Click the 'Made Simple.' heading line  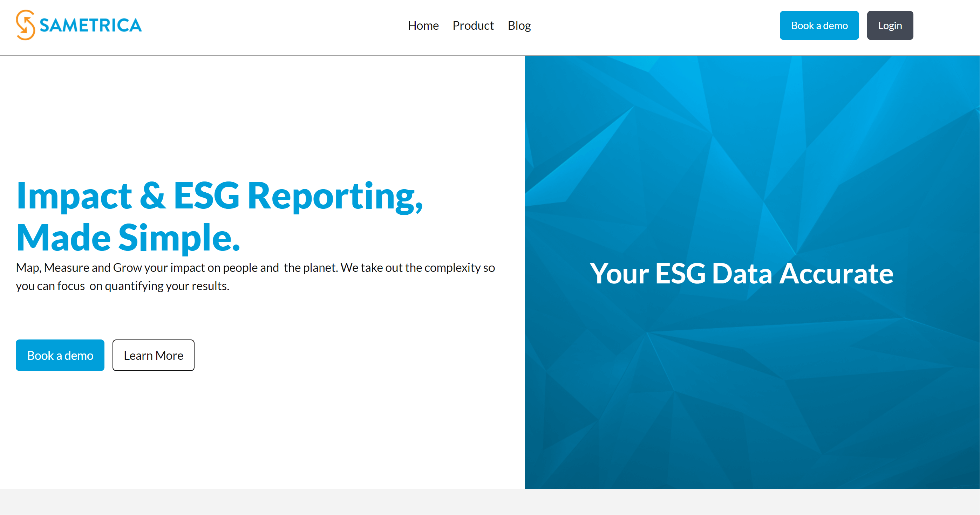click(128, 238)
